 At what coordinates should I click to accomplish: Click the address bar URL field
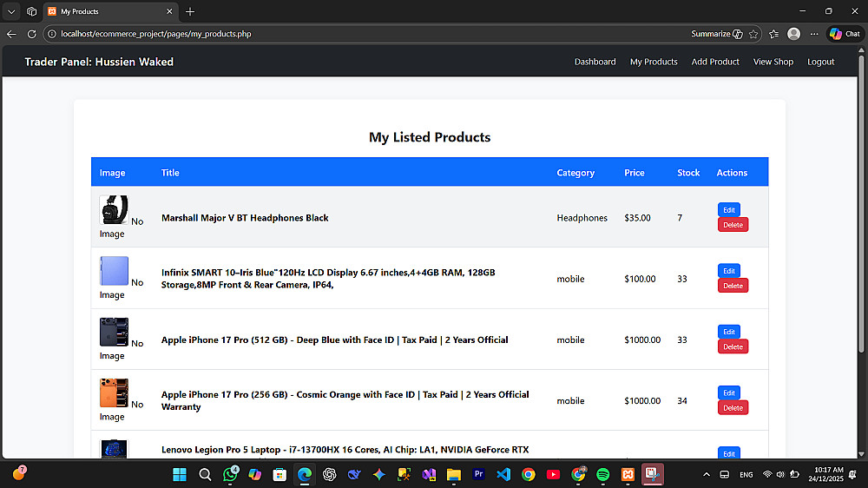[x=365, y=34]
